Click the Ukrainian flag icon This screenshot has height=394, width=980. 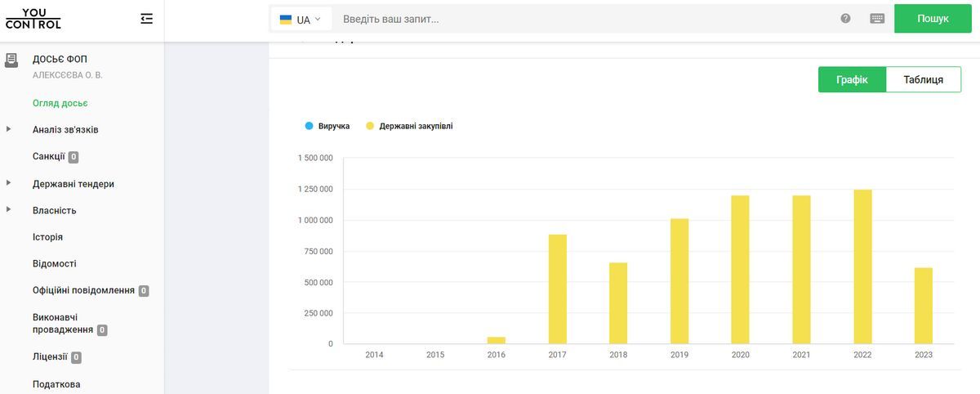point(286,19)
